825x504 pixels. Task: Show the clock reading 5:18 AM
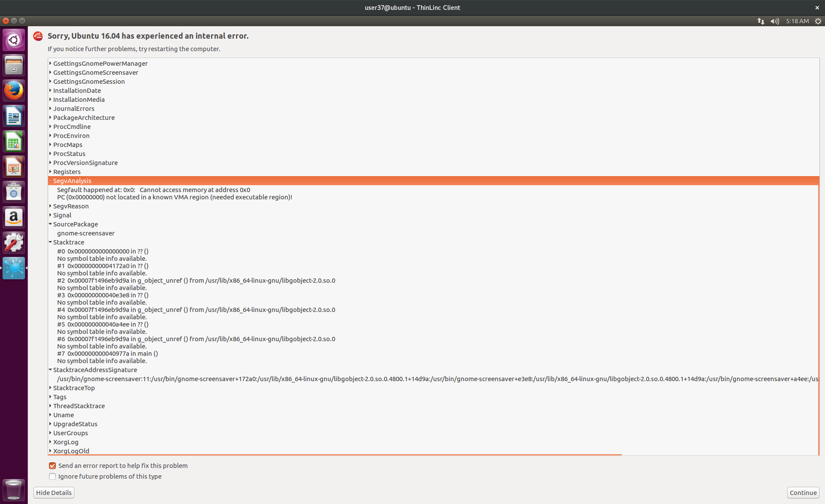point(797,21)
